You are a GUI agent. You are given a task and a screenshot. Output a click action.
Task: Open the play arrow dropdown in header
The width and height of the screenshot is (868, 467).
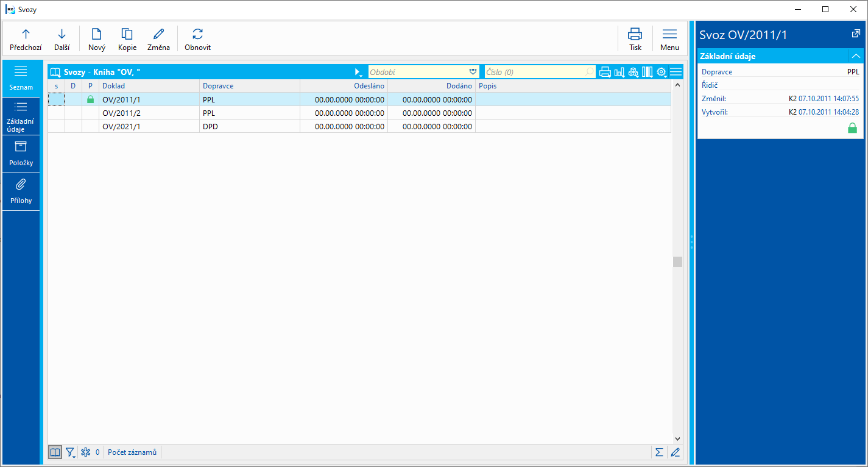[x=358, y=72]
